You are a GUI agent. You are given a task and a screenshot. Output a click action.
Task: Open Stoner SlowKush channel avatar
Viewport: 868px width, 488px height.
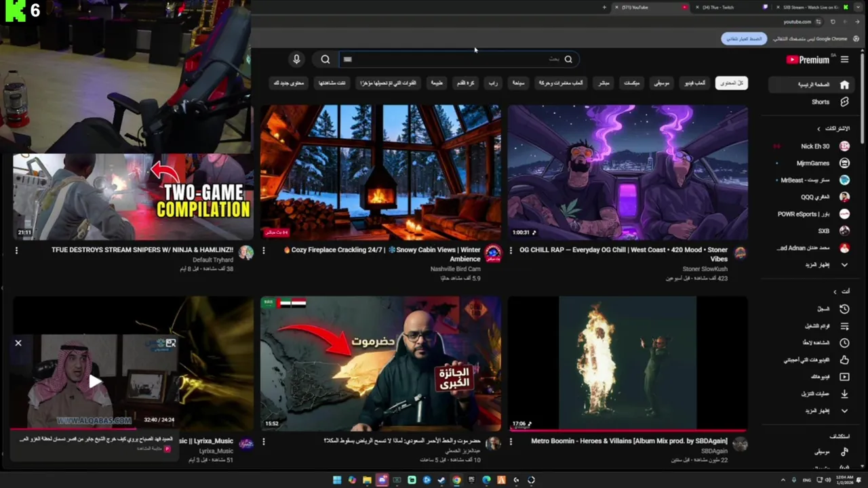tap(740, 253)
